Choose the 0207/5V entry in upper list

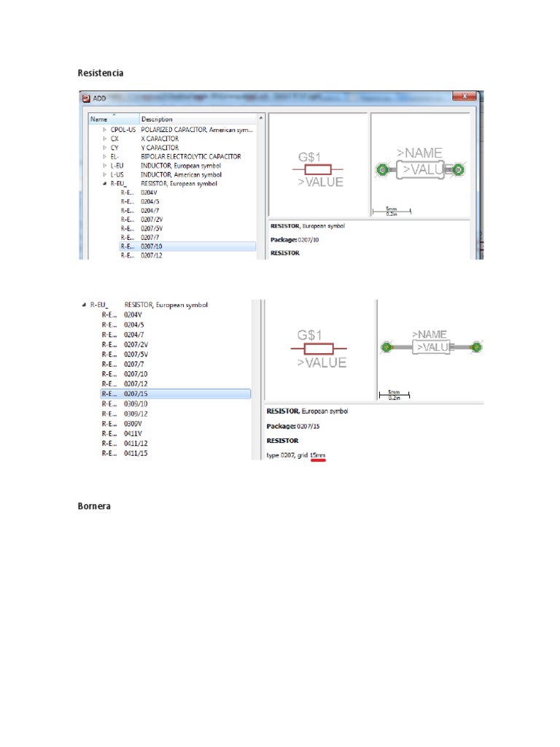point(187,228)
